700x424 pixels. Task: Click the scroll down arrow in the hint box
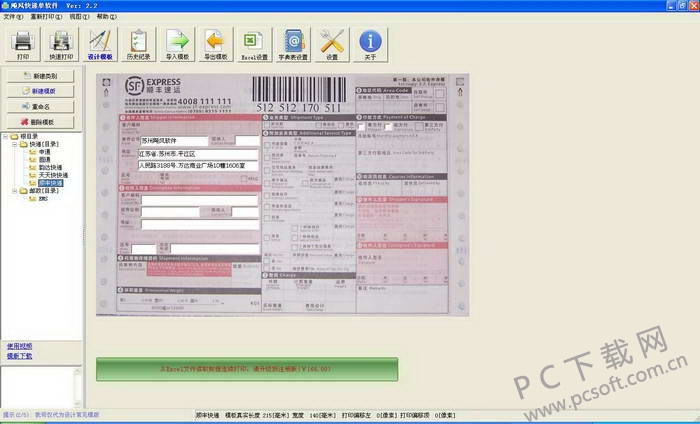77,403
